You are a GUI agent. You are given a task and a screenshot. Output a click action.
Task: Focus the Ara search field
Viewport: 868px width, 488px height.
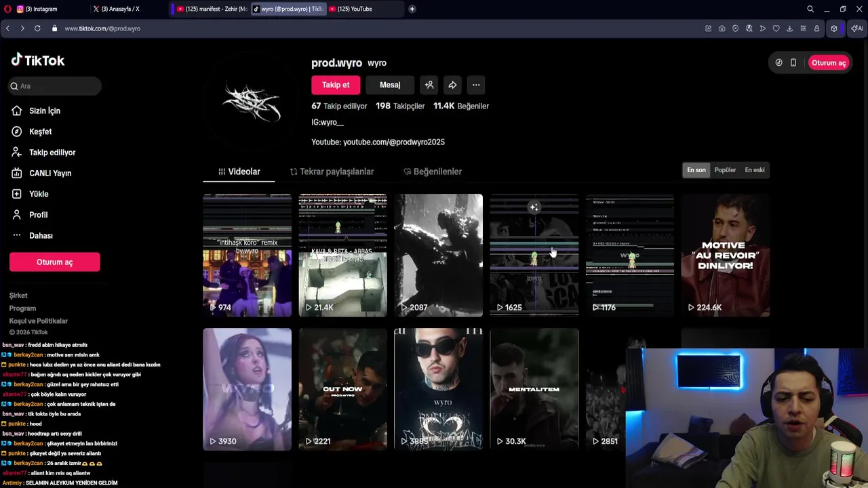click(55, 86)
